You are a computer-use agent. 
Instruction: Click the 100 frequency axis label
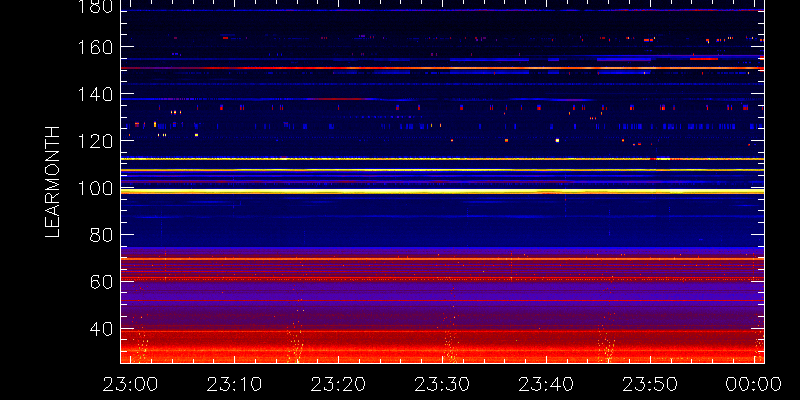(x=96, y=188)
